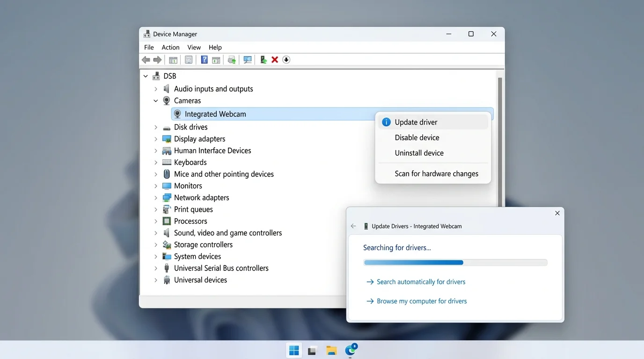Open the Windows Start menu

point(294,350)
